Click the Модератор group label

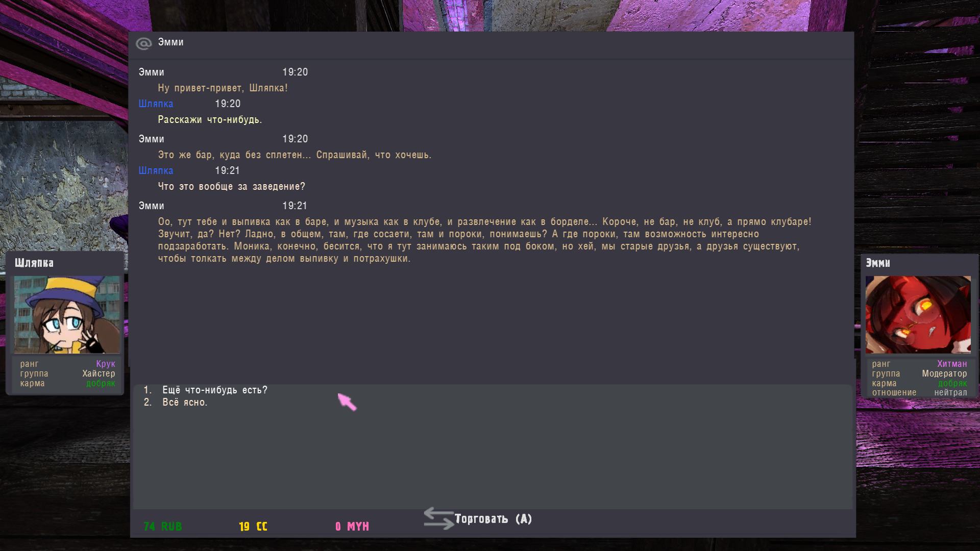[944, 374]
